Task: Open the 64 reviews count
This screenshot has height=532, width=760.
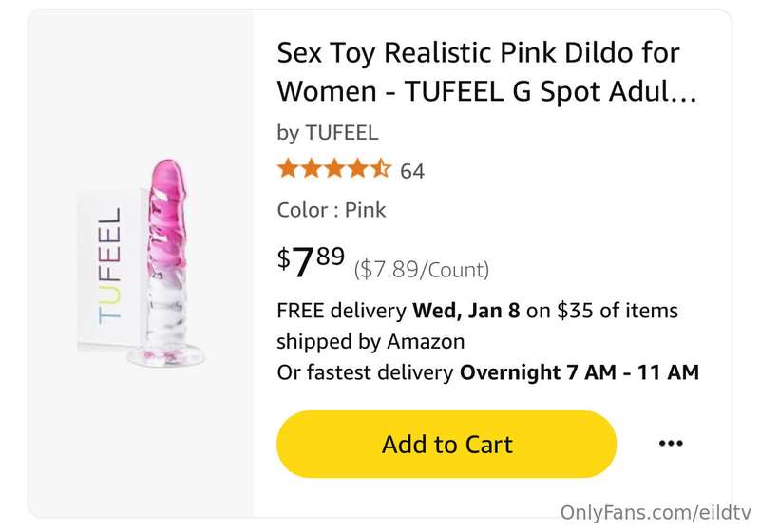Action: point(412,171)
